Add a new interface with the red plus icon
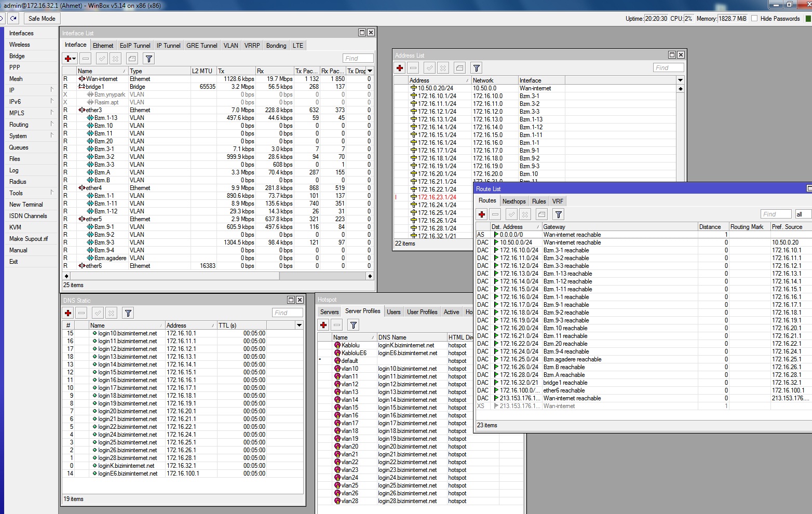This screenshot has width=812, height=514. pyautogui.click(x=67, y=58)
